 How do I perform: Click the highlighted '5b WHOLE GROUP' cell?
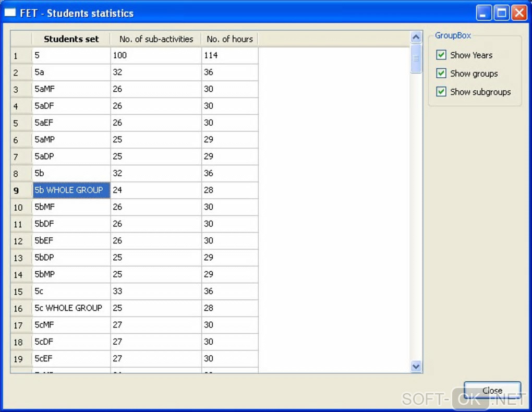click(x=71, y=190)
